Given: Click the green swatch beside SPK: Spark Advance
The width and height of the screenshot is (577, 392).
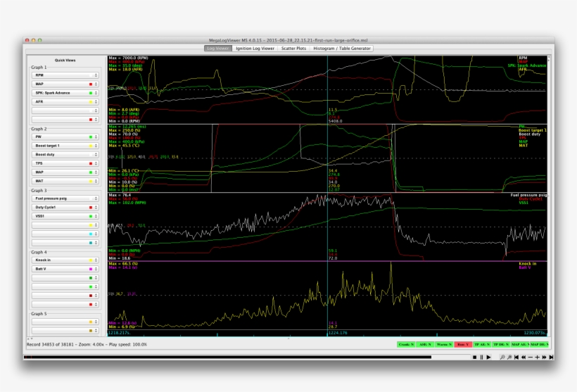Looking at the screenshot, I should pos(91,93).
